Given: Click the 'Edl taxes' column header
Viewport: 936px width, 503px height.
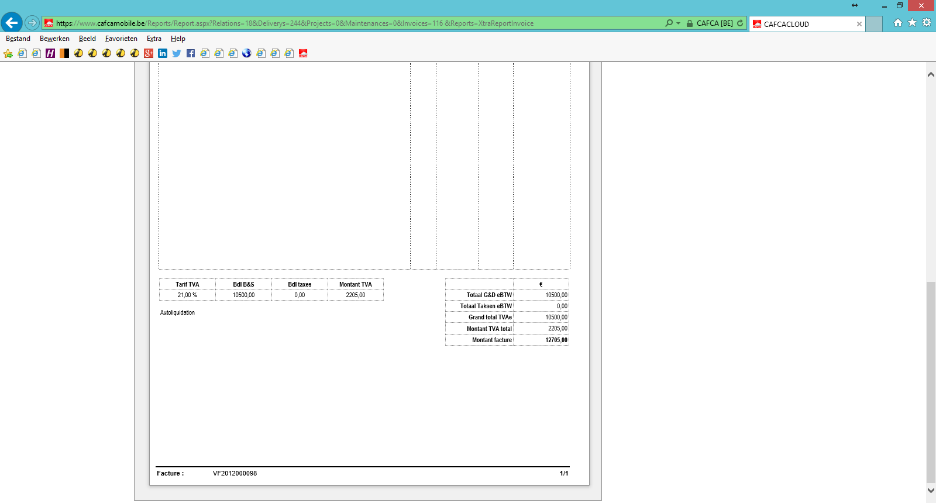Looking at the screenshot, I should [300, 285].
